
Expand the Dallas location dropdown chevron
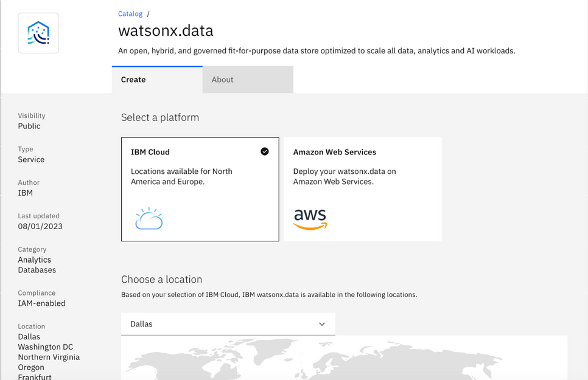(322, 324)
